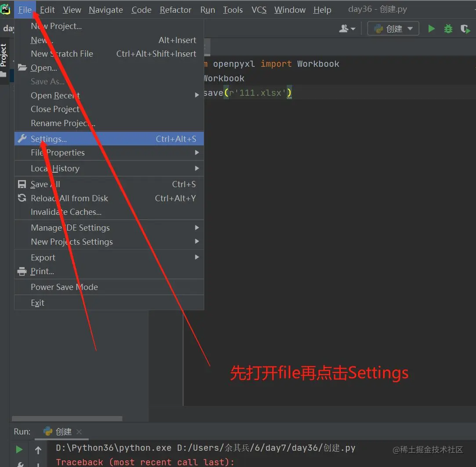Select Close Project entry
476x467 pixels.
(x=109, y=109)
